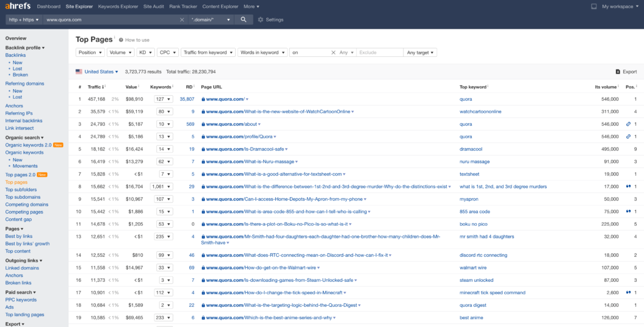Open the *.domain/* mode dropdown
Screen dimensions: 644x327
coord(211,20)
